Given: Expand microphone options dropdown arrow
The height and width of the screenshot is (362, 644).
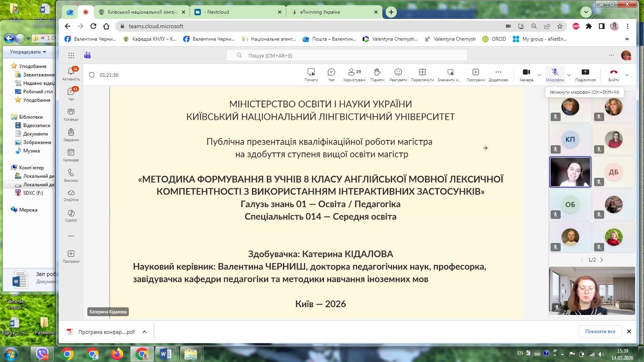Looking at the screenshot, I should click(x=569, y=75).
